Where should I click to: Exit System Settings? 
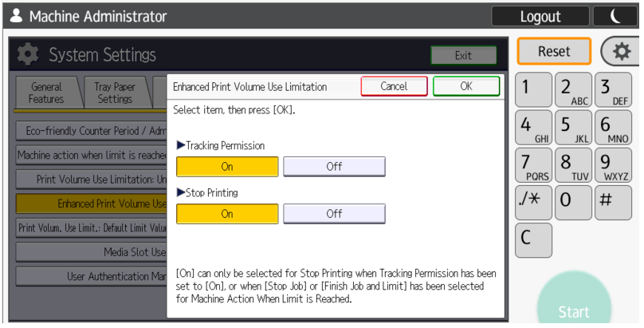(x=463, y=56)
